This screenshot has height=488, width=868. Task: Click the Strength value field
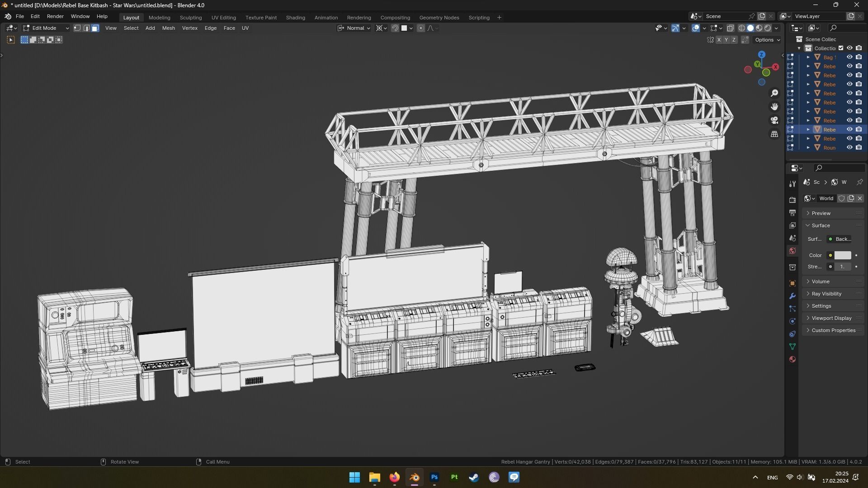point(842,267)
